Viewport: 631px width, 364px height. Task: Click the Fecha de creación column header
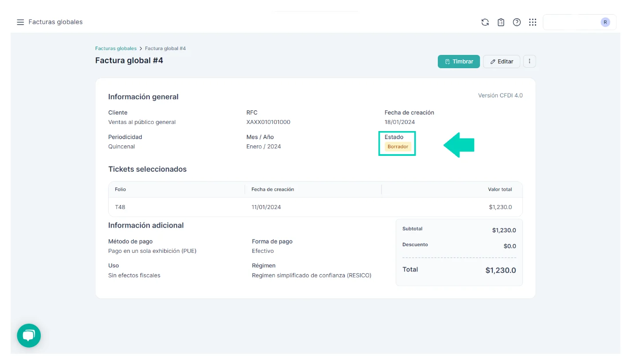[x=273, y=190]
